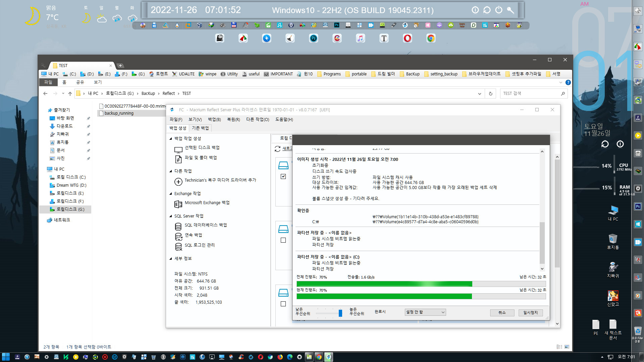
Task: Click the wrench tool icon in the top bar
Action: [x=511, y=10]
